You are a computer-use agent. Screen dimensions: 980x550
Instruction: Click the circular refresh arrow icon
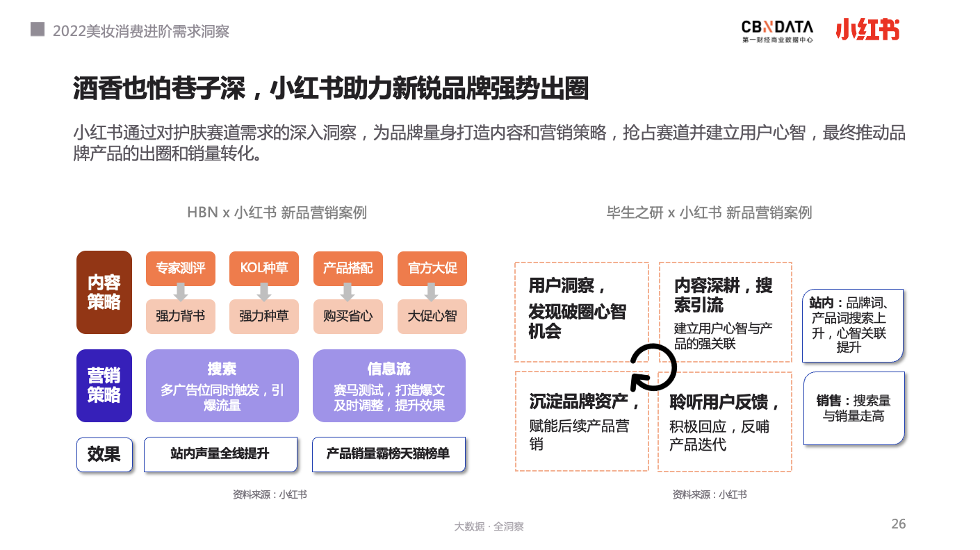tap(653, 367)
